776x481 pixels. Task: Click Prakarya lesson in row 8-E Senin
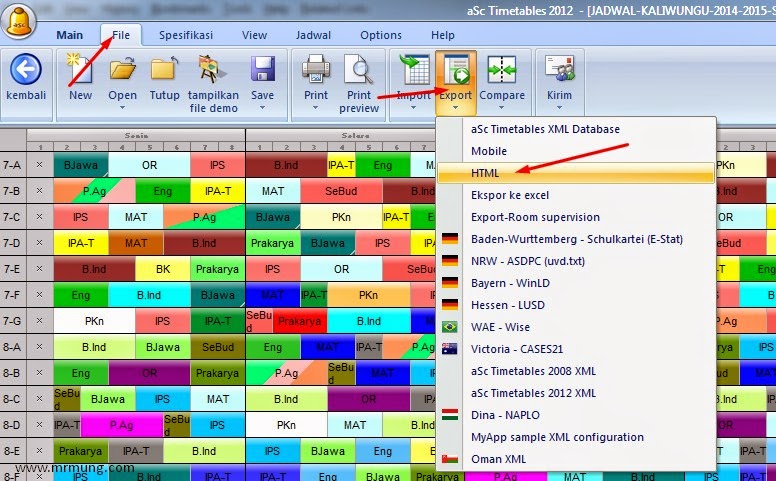coord(81,451)
